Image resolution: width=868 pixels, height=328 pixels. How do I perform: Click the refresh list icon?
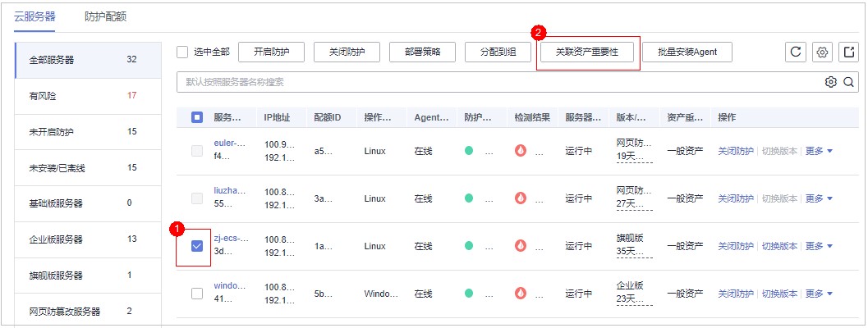pyautogui.click(x=794, y=52)
